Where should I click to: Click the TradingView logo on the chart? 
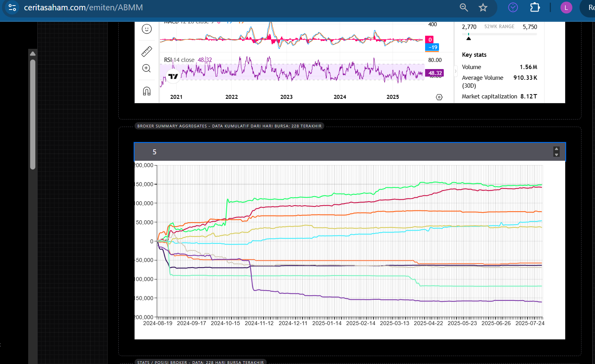point(173,76)
